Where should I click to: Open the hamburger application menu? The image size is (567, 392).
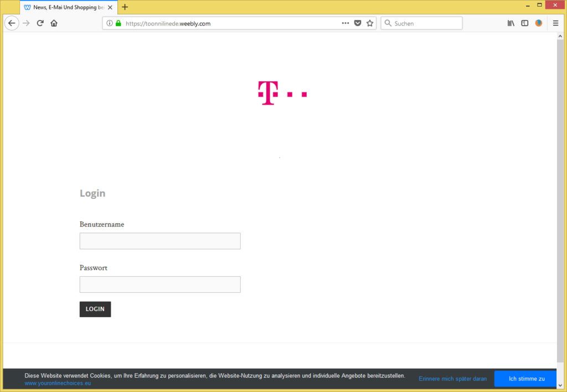pyautogui.click(x=555, y=23)
